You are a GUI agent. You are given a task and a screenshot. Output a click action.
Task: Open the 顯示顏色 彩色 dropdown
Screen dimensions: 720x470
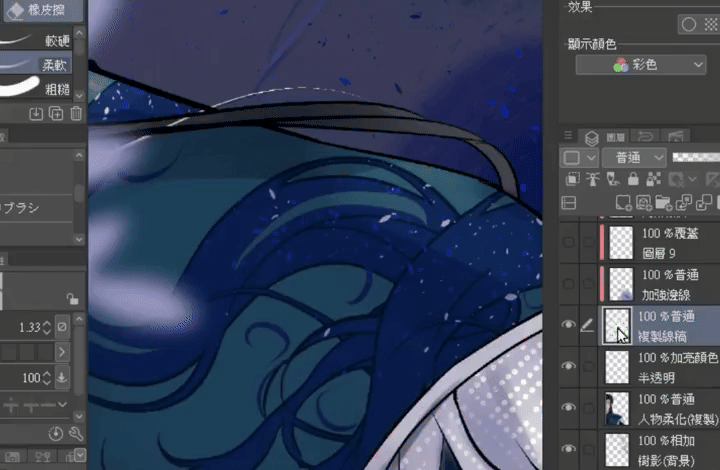coord(641,65)
